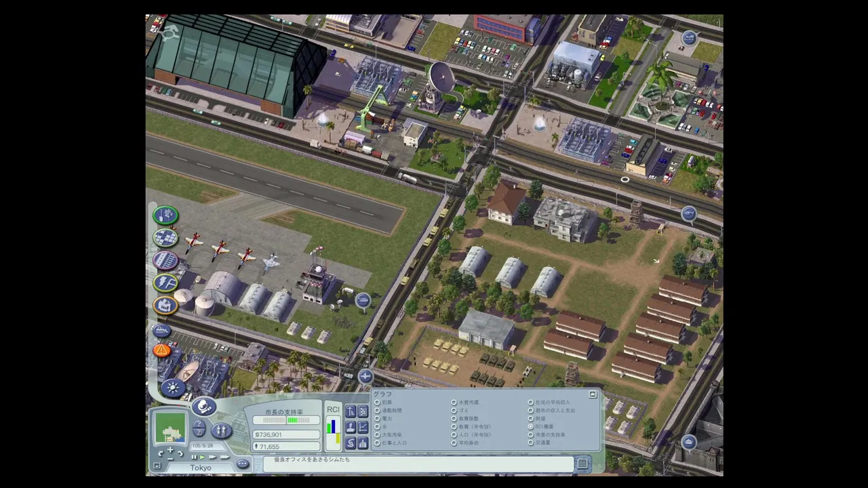The width and height of the screenshot is (868, 488).
Task: Open the options ellipsis button
Action: (x=243, y=464)
